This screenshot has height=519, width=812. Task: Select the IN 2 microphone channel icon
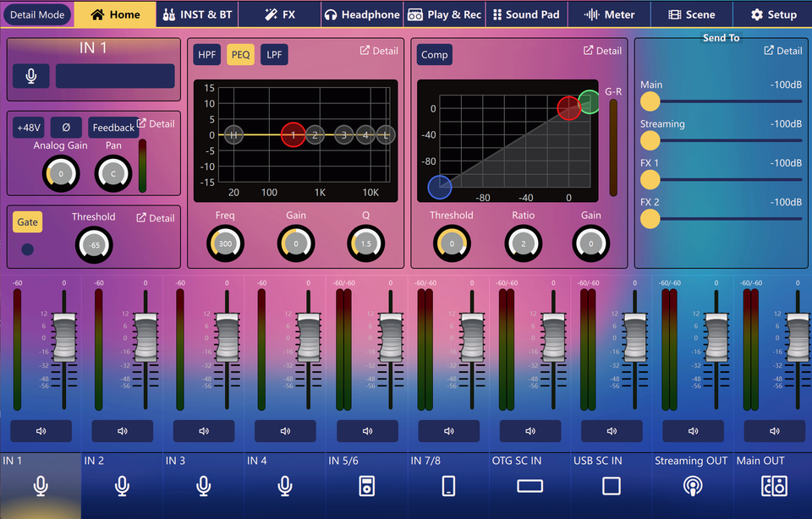point(122,486)
